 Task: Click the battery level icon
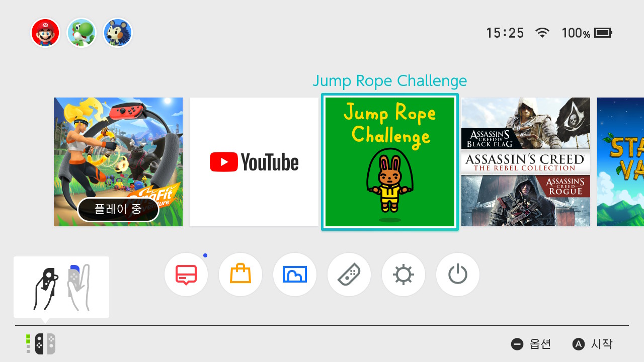(603, 33)
